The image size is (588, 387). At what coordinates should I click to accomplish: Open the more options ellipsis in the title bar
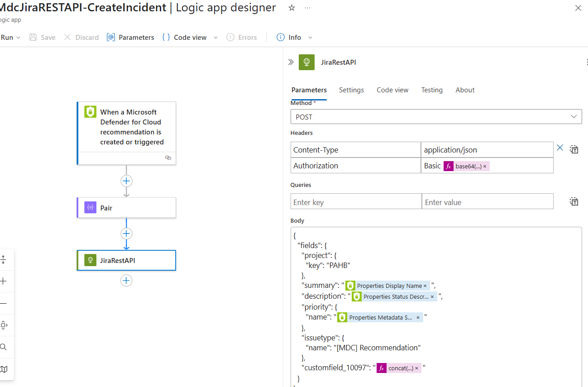pyautogui.click(x=308, y=8)
